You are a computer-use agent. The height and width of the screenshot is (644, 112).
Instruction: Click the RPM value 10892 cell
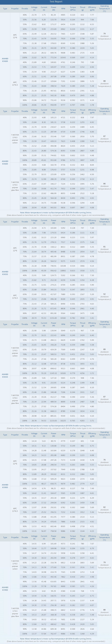(x=63, y=270)
